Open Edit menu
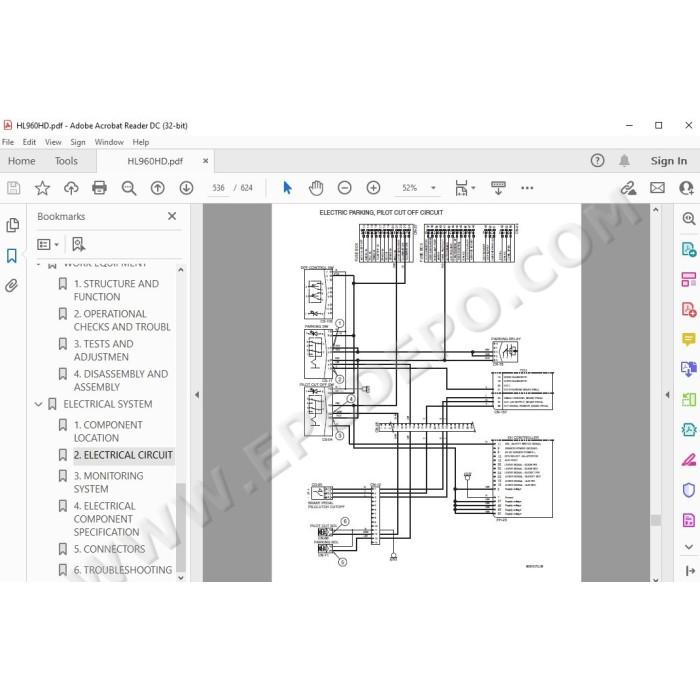700x700 pixels. [x=29, y=142]
